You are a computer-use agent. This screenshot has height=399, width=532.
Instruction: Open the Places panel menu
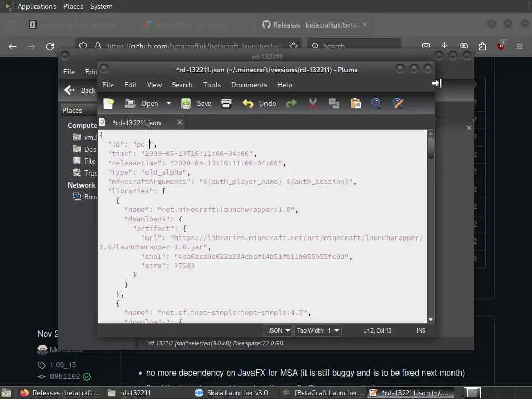click(x=73, y=6)
